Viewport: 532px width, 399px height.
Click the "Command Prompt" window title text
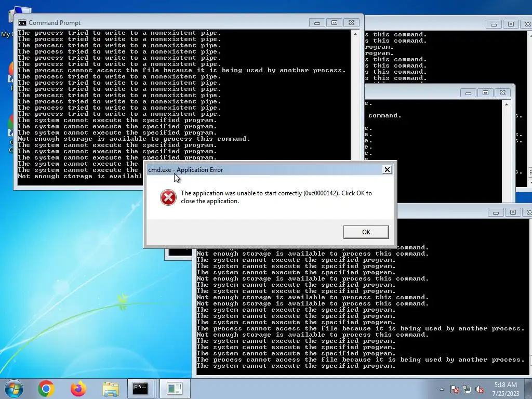tap(55, 23)
